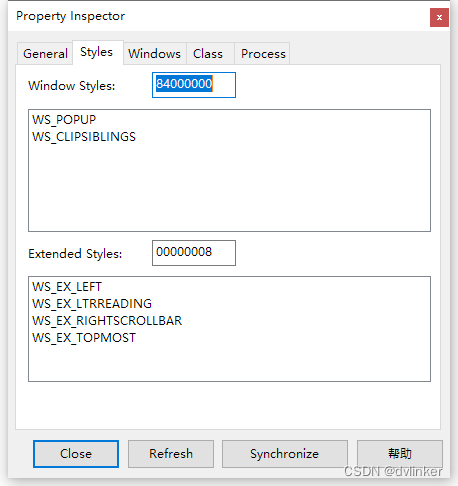The width and height of the screenshot is (458, 486).
Task: Click the Refresh button
Action: coord(171,454)
